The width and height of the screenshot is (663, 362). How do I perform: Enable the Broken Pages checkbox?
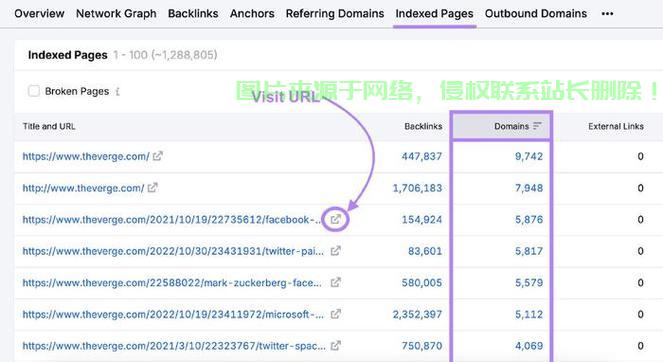34,91
